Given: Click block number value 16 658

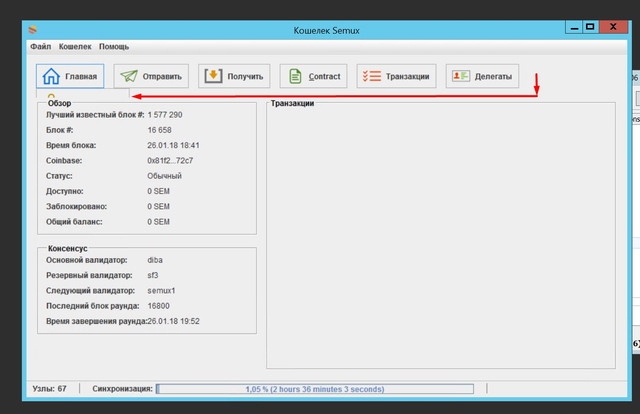Looking at the screenshot, I should point(159,130).
